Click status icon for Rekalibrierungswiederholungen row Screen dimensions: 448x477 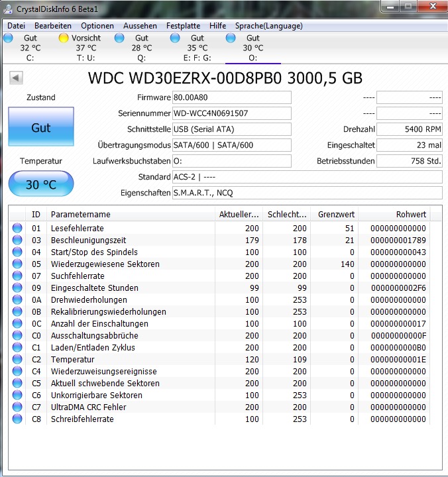pos(17,311)
